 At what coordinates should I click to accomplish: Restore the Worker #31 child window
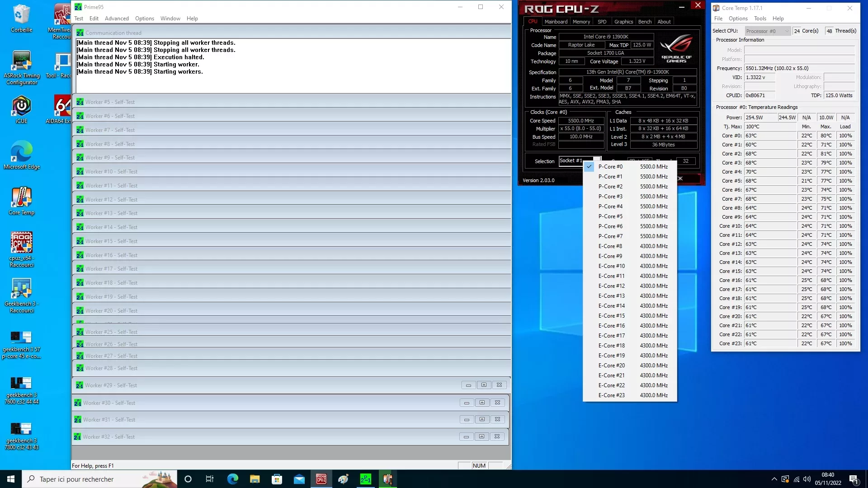[x=482, y=419]
